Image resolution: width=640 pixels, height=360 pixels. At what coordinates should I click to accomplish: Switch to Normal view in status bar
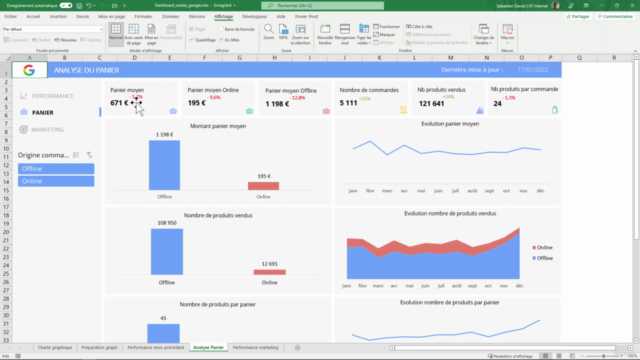545,356
